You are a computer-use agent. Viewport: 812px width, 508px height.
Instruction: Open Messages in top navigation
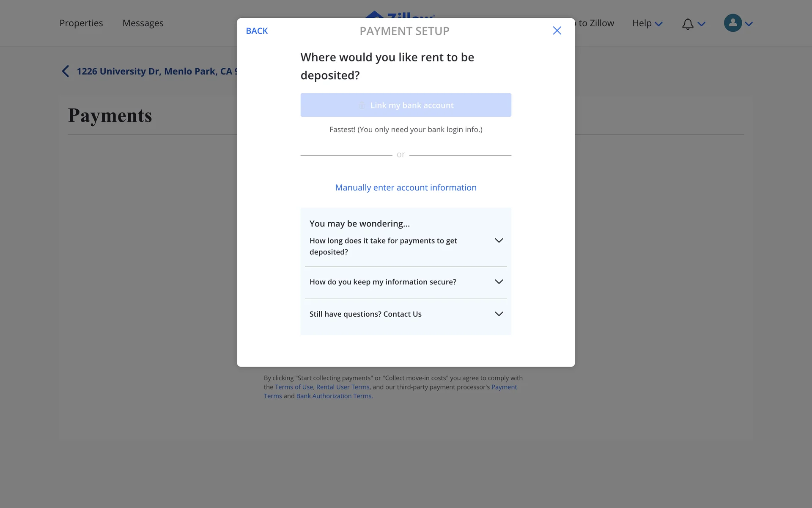143,23
